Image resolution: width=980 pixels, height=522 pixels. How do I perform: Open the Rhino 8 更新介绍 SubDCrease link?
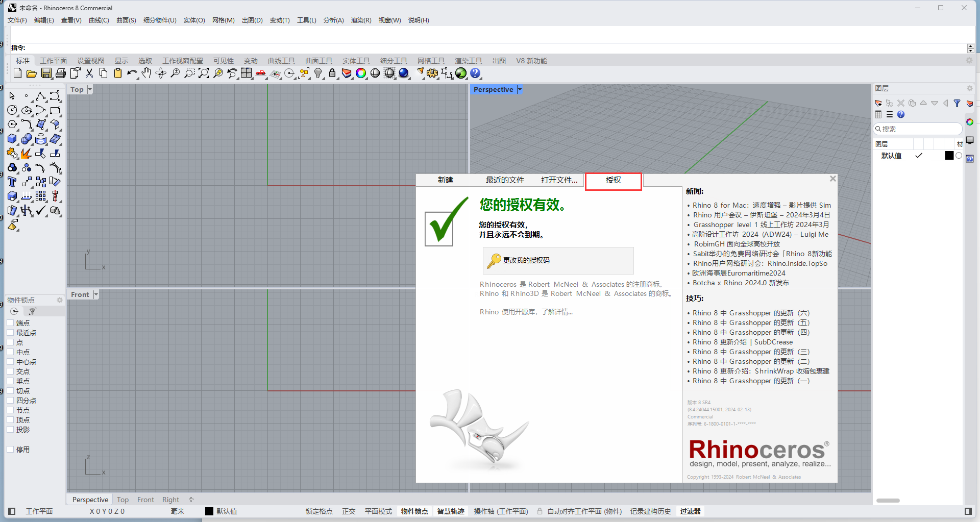[743, 342]
